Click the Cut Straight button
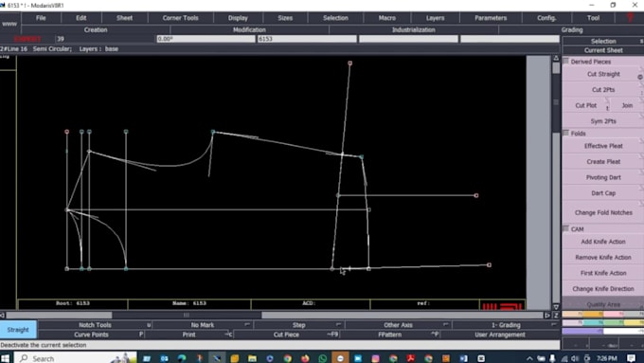Screen dimensions: 644x363 click(603, 74)
